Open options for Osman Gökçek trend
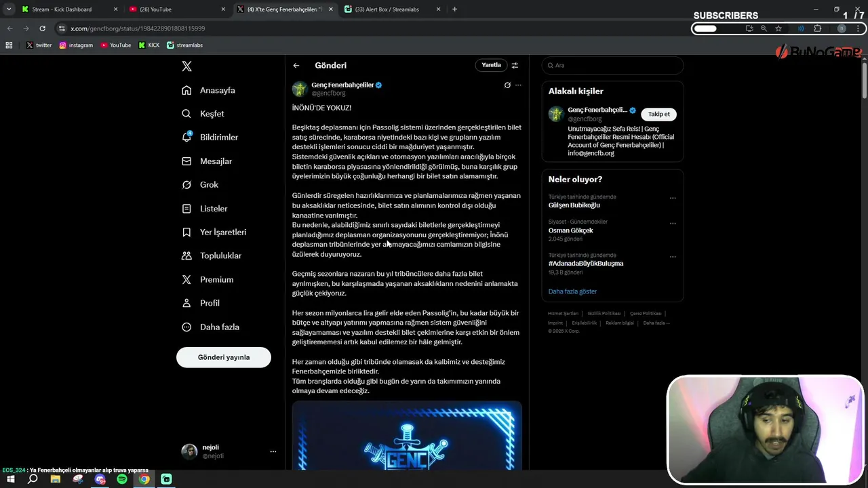This screenshot has width=868, height=488. (673, 223)
